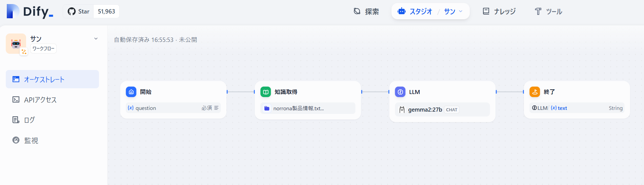Open APIアクセス in the sidebar
Image resolution: width=644 pixels, height=185 pixels.
click(52, 99)
